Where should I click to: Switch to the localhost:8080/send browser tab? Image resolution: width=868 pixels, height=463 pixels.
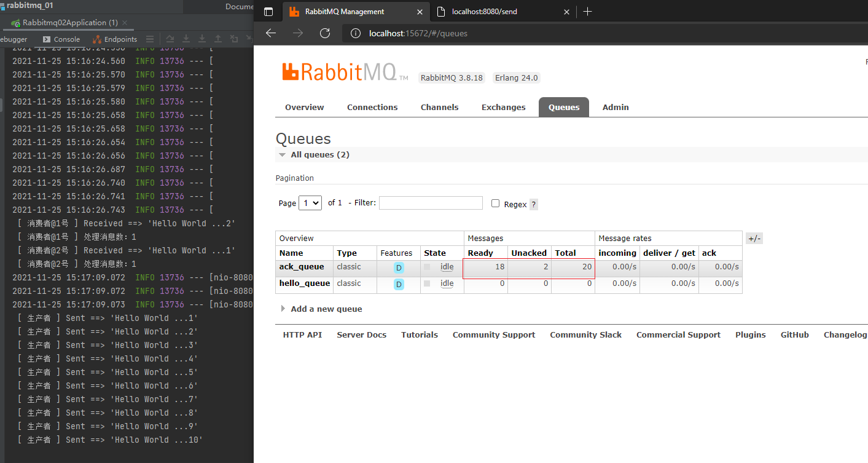tap(504, 12)
